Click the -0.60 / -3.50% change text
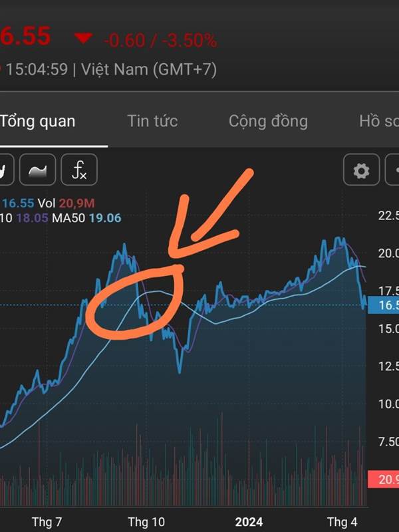 coord(160,40)
